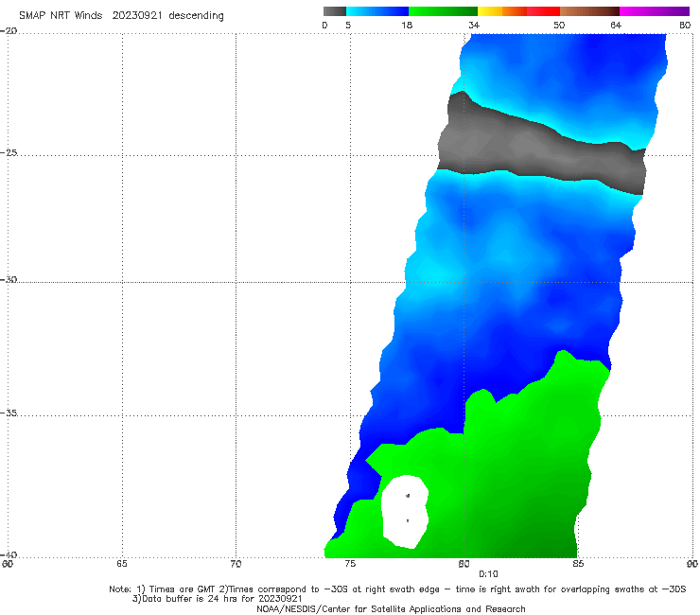Screen dimensions: 700x615
Task: Click the word 'descending' in the title
Action: click(196, 16)
